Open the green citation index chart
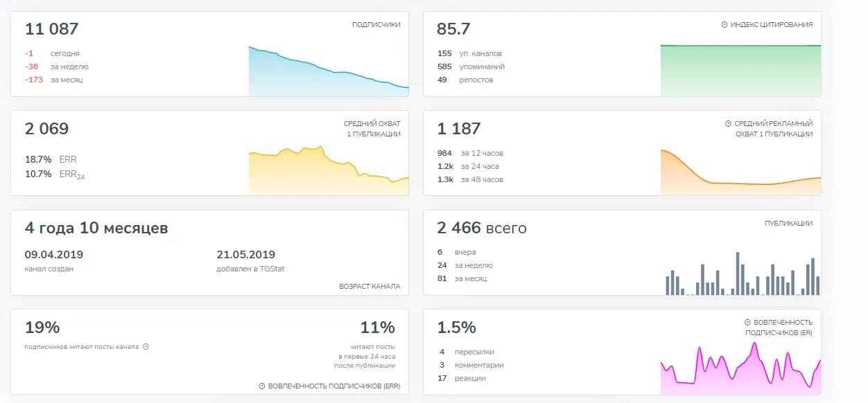868x403 pixels. [740, 71]
